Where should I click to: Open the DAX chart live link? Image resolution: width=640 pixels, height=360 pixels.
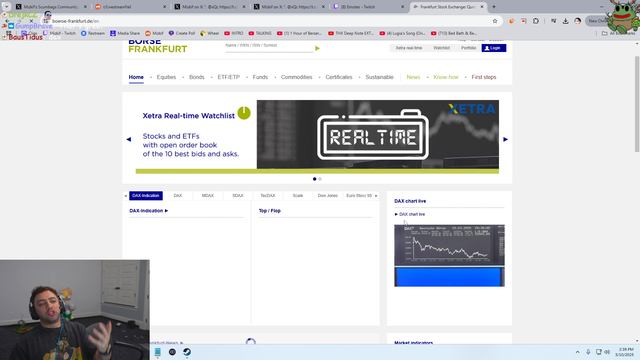(x=412, y=214)
